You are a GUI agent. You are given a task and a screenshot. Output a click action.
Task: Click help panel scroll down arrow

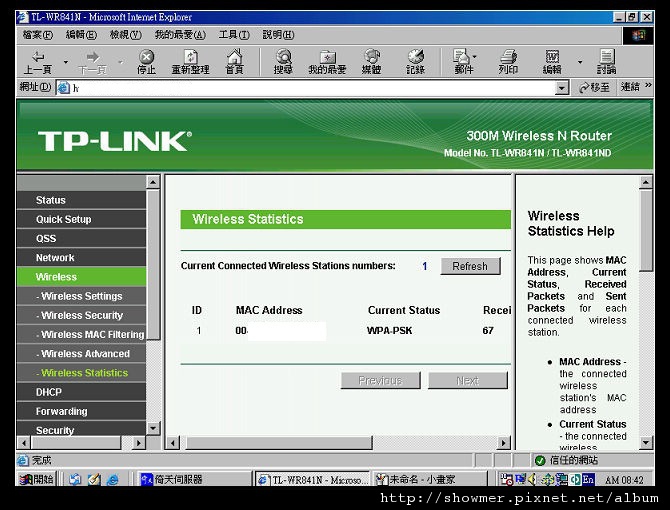pyautogui.click(x=646, y=443)
